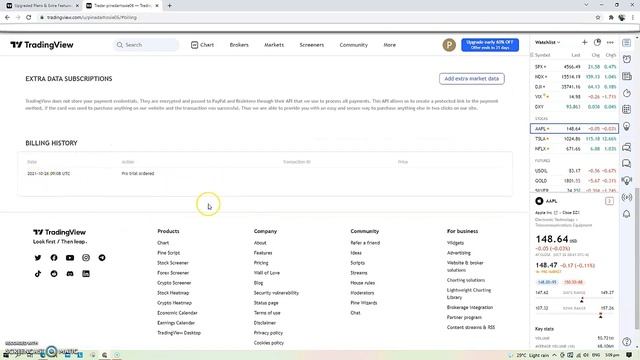Viewport: 640px width, 360px height.
Task: Click the Search input field
Action: coord(146,45)
